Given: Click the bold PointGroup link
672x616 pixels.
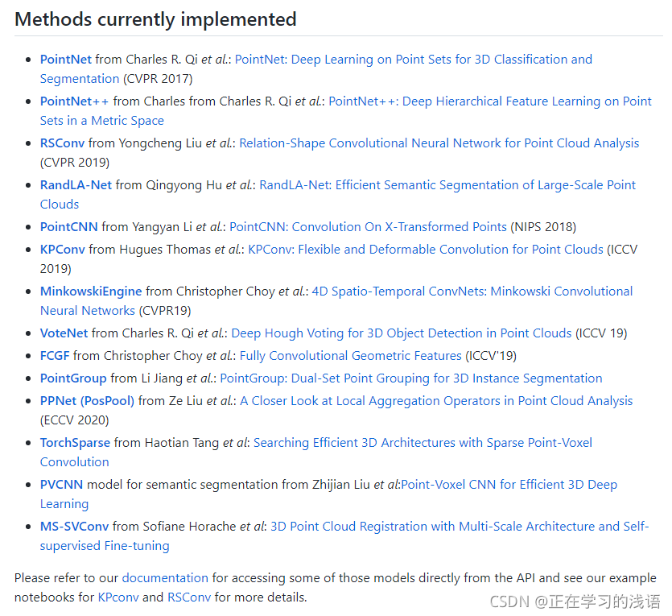Looking at the screenshot, I should pyautogui.click(x=73, y=378).
